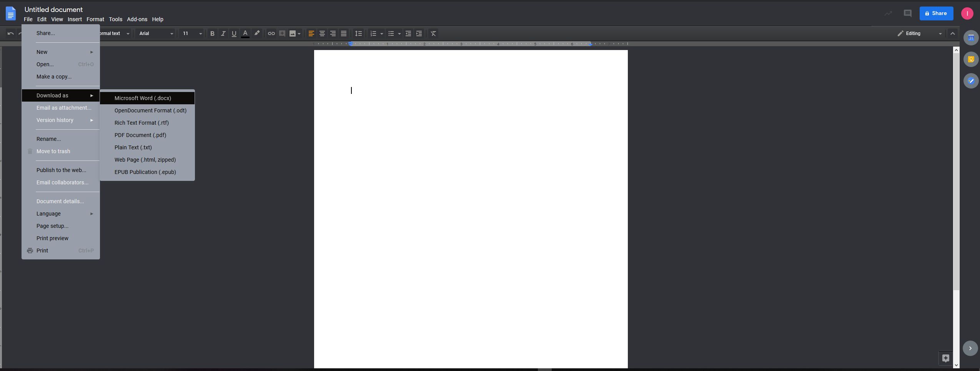Click the Untitled document title field
The image size is (980, 371).
pos(53,9)
